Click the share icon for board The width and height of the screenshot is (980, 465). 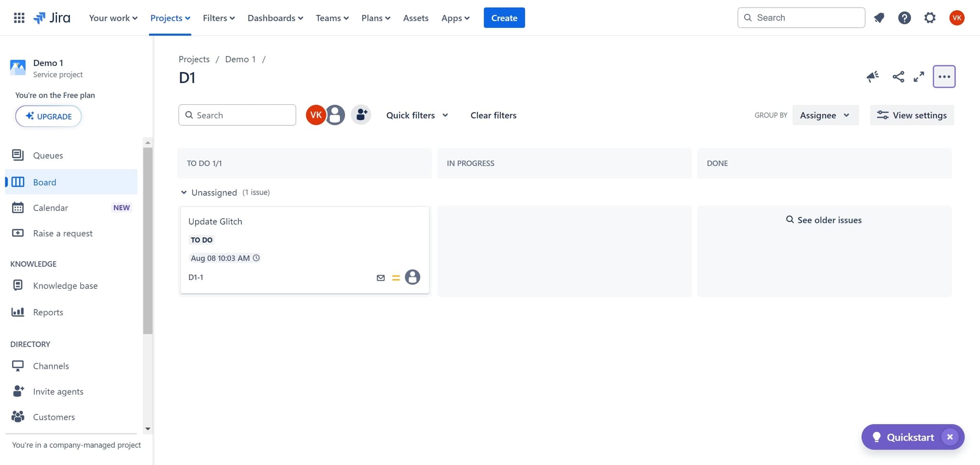click(x=898, y=77)
